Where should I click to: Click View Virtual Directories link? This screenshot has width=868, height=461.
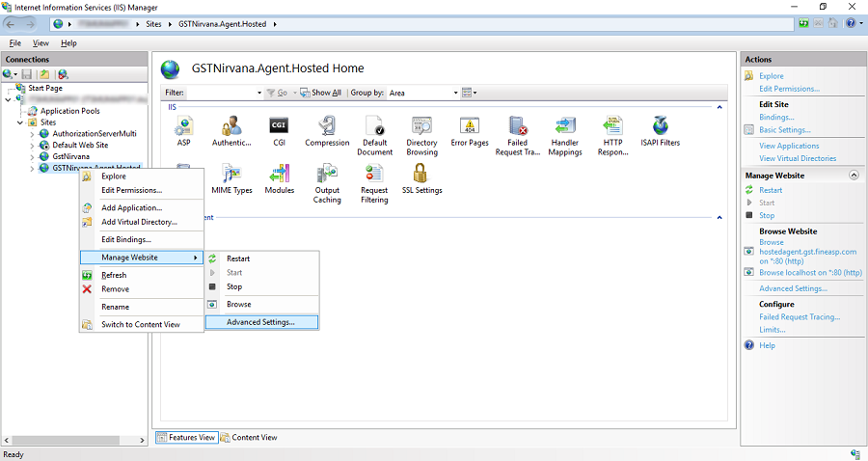click(798, 158)
